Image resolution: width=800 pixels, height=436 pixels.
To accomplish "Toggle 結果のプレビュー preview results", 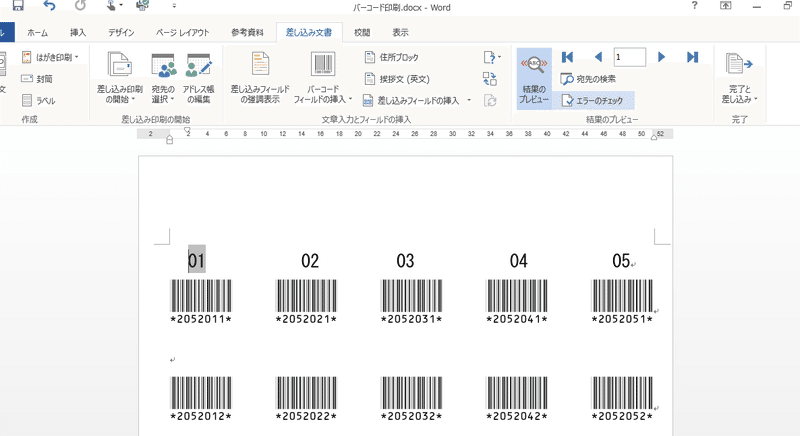I will (534, 79).
